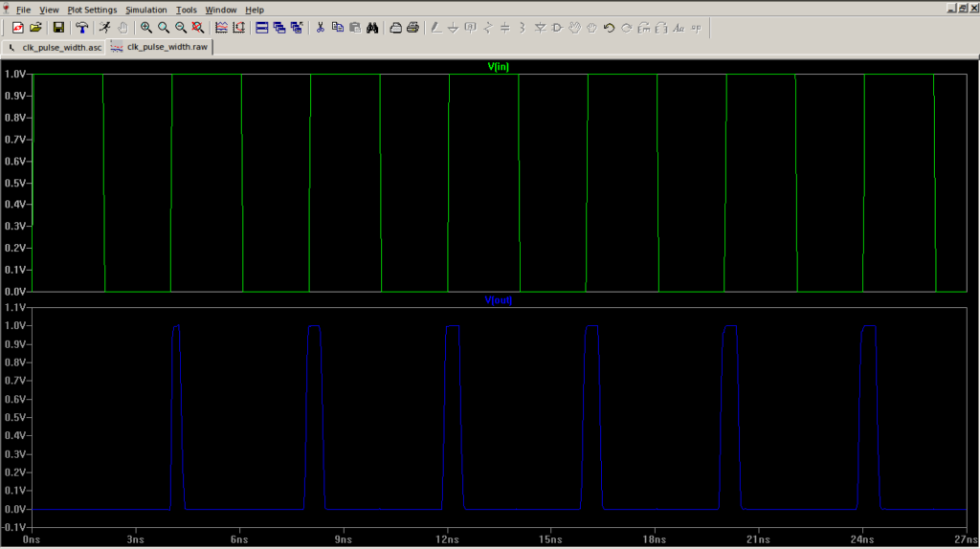Screen dimensions: 980x549
Task: Select the clk_pulse_width.raw tab
Action: [161, 47]
